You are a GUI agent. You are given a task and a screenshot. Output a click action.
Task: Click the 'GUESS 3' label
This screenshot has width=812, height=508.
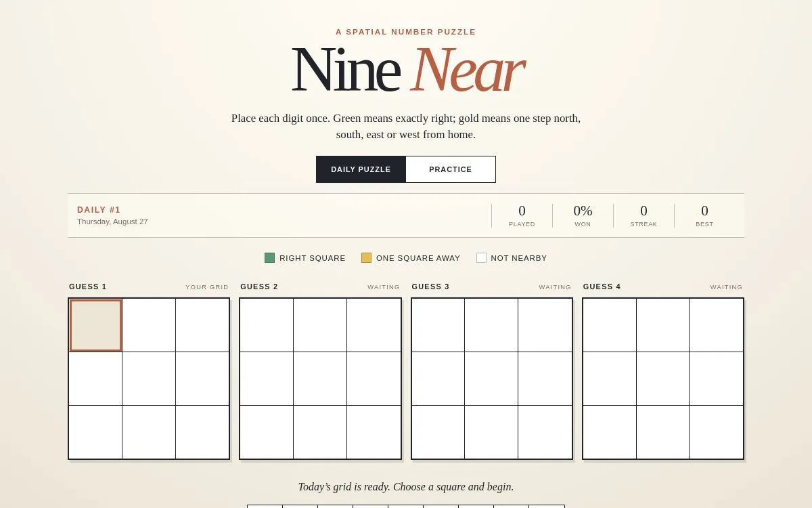point(430,287)
